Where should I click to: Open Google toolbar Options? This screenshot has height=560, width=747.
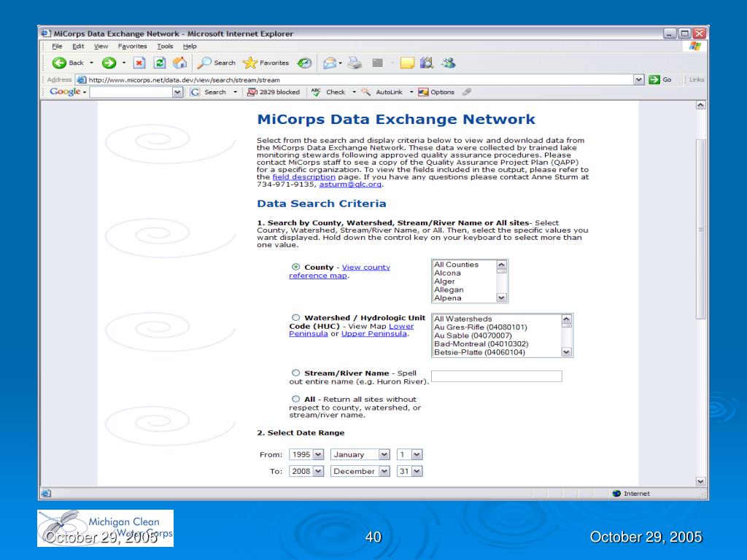[x=436, y=92]
